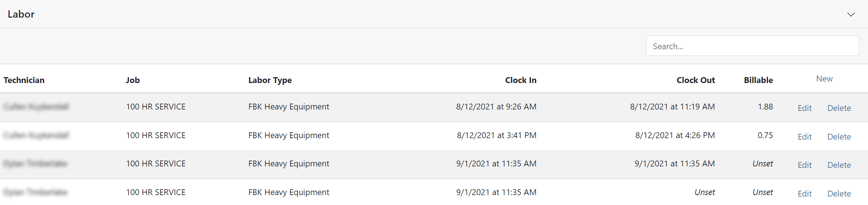The width and height of the screenshot is (868, 205).
Task: Edit the 3:41 PM labor entry
Action: tap(805, 137)
